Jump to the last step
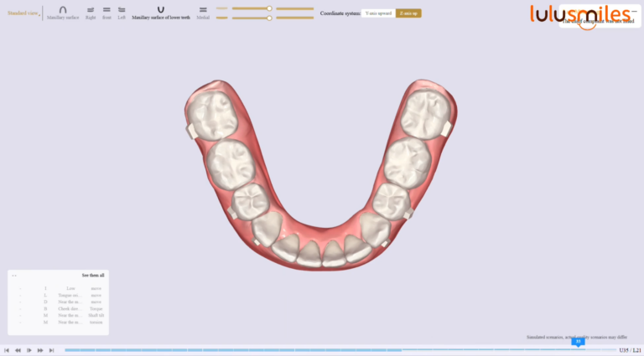This screenshot has height=356, width=644. point(52,350)
